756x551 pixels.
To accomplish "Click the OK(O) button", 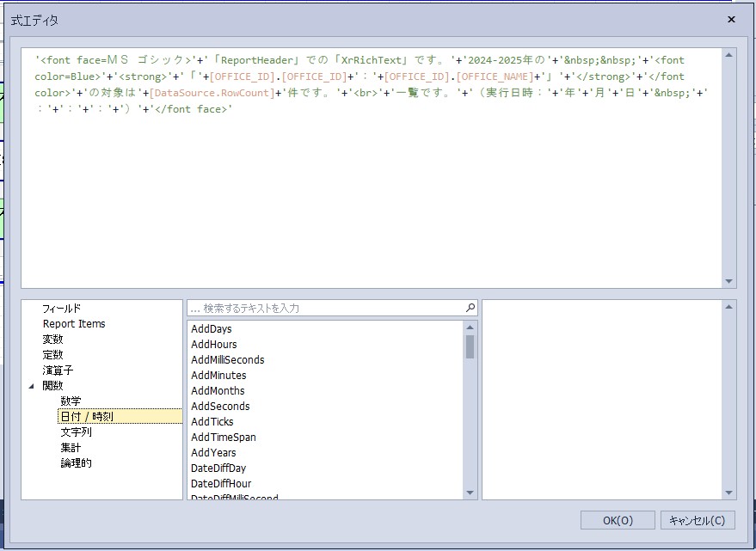I will [617, 520].
